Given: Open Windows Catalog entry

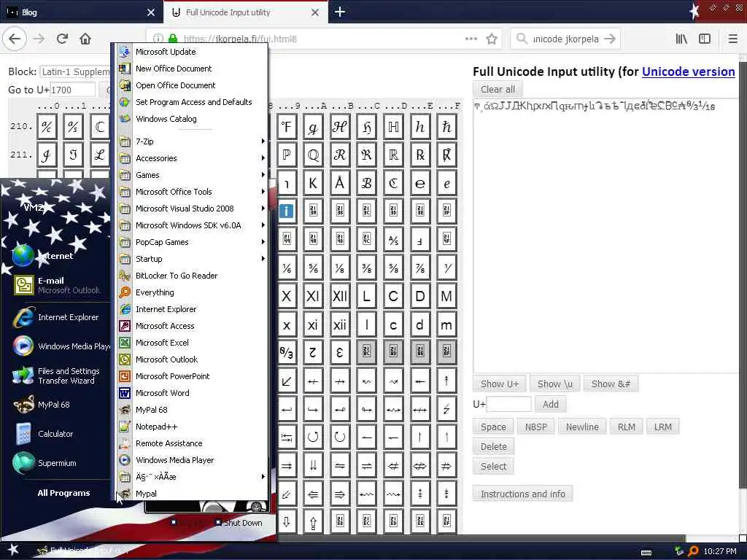Looking at the screenshot, I should [x=166, y=119].
